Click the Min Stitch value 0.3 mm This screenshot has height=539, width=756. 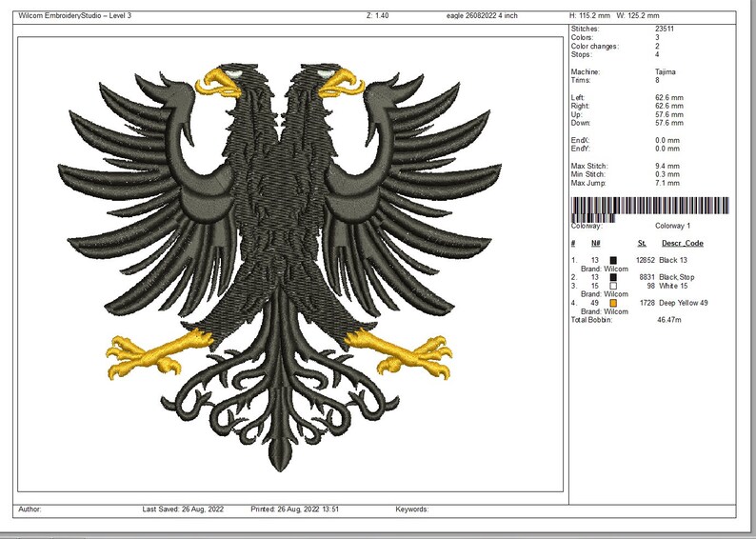667,174
